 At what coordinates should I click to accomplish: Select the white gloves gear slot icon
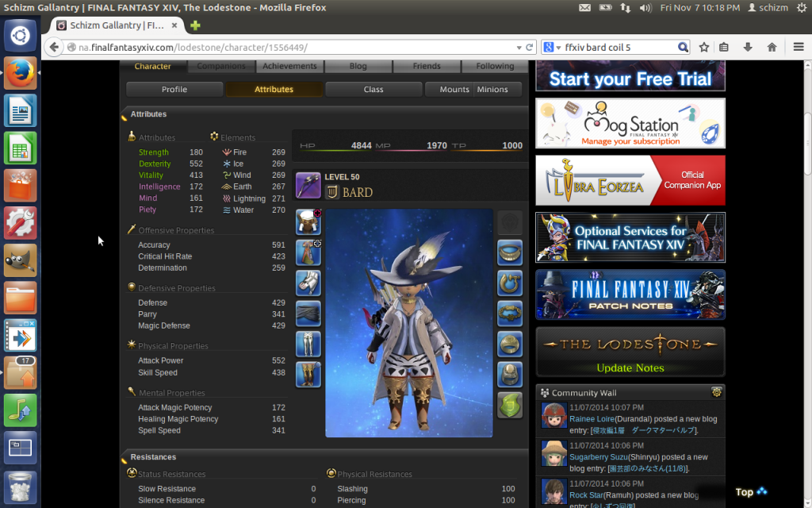click(x=308, y=283)
